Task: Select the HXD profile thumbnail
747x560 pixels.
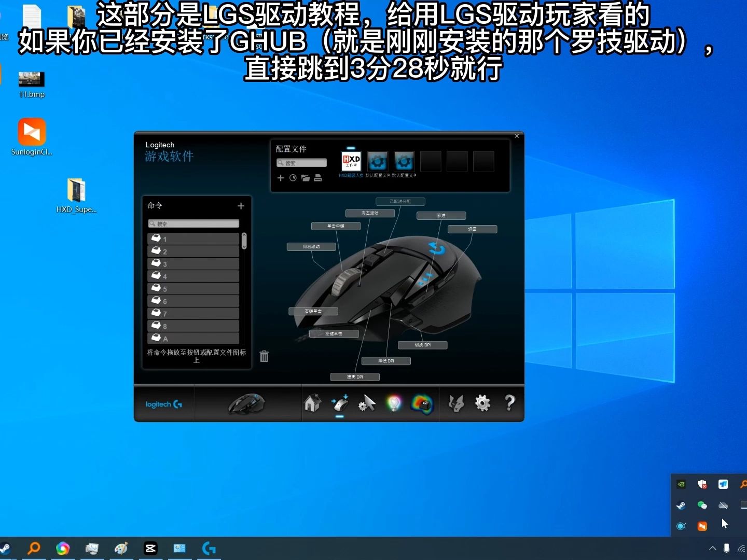Action: tap(351, 161)
